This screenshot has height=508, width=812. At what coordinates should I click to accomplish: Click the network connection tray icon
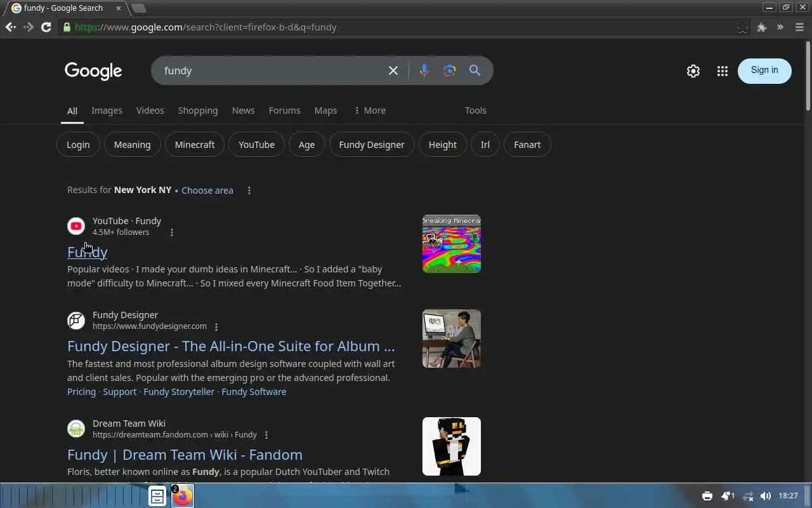click(748, 496)
